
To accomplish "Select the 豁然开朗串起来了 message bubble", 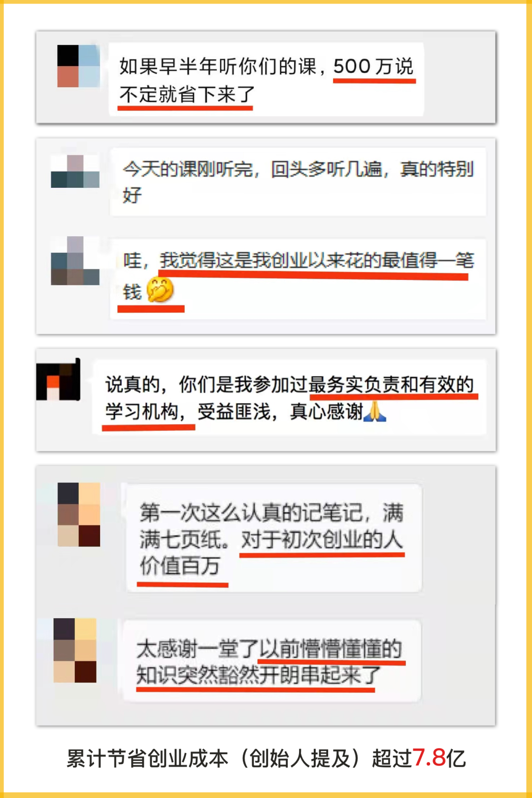I will point(272,660).
